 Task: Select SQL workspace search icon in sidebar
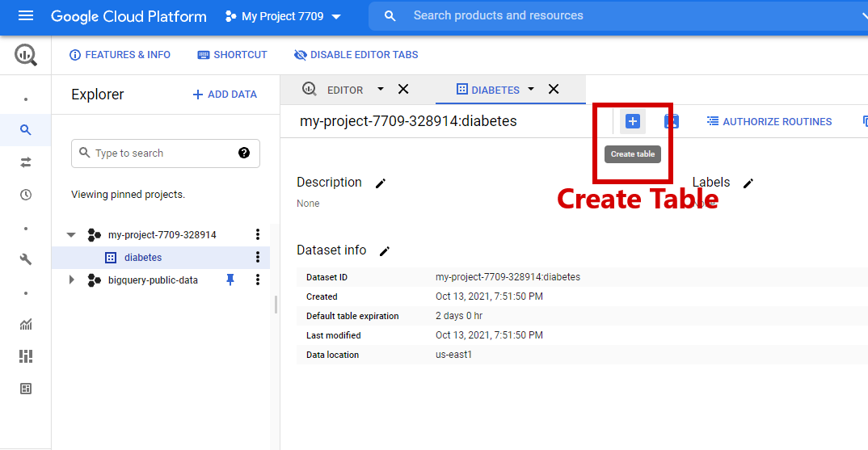26,130
